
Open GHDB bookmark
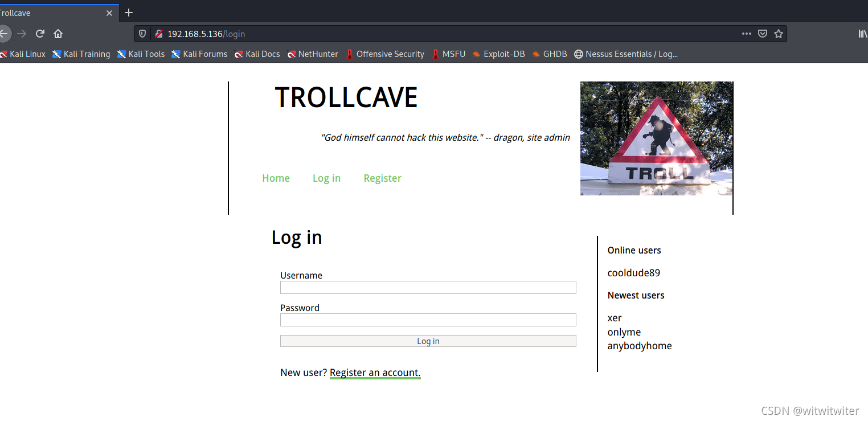coord(550,54)
